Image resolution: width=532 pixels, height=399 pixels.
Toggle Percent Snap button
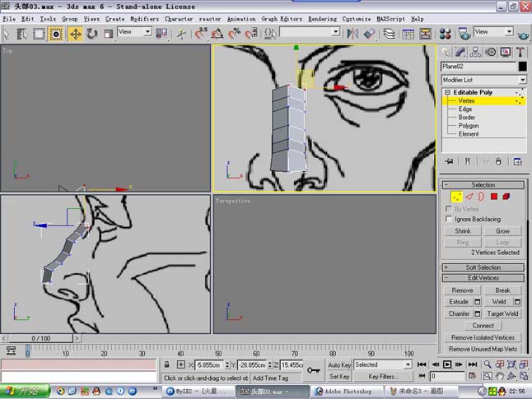pos(234,34)
